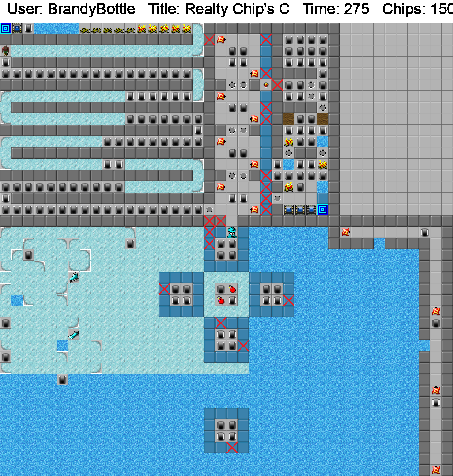Click the upper-right red bomb
This screenshot has width=453, height=476.
[232, 289]
